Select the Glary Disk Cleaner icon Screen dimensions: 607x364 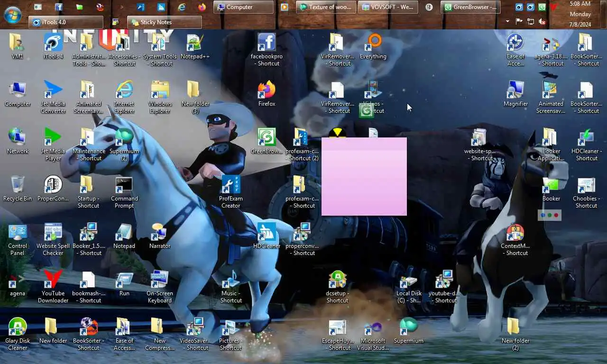(x=18, y=334)
